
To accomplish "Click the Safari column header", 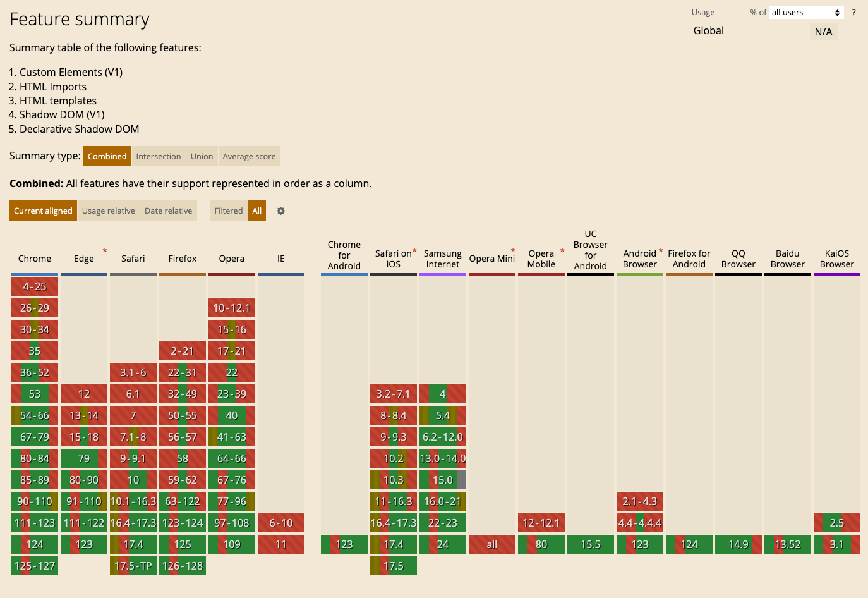I will pyautogui.click(x=133, y=259).
